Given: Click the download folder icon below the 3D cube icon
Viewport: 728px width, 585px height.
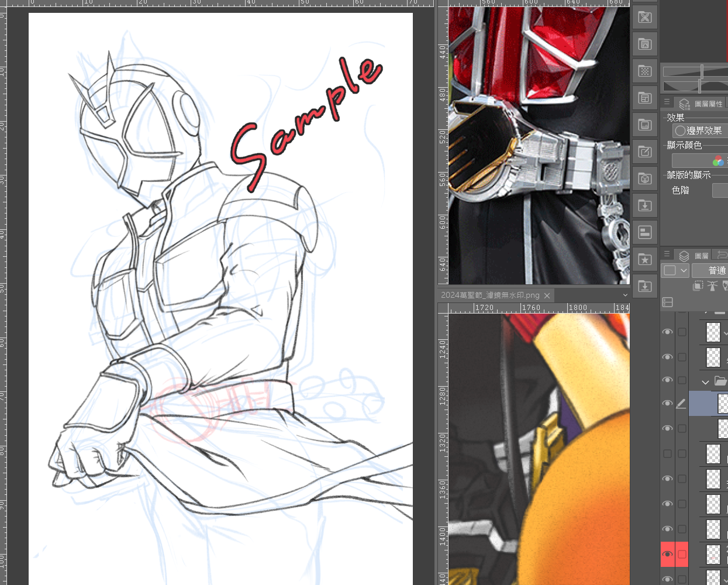Looking at the screenshot, I should coord(645,205).
